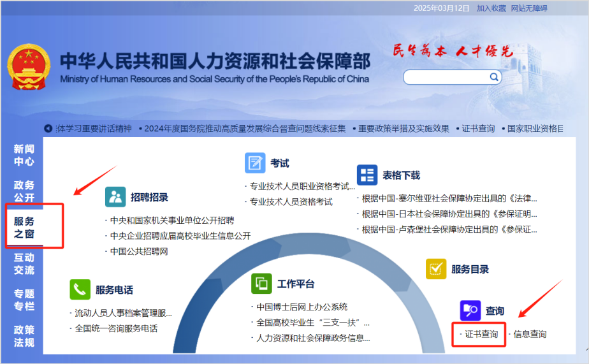Open the 专业技术人员资格考试 link
589x364 pixels.
click(x=291, y=201)
